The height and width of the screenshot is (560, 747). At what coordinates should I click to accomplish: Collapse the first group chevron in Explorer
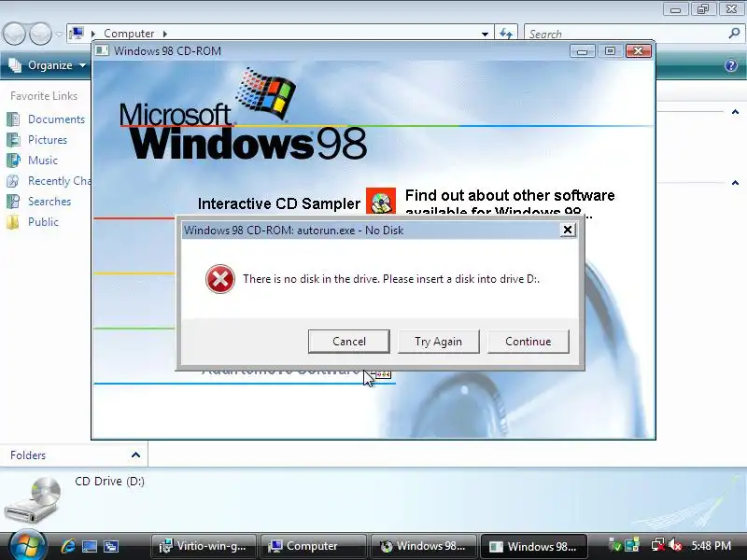735,112
